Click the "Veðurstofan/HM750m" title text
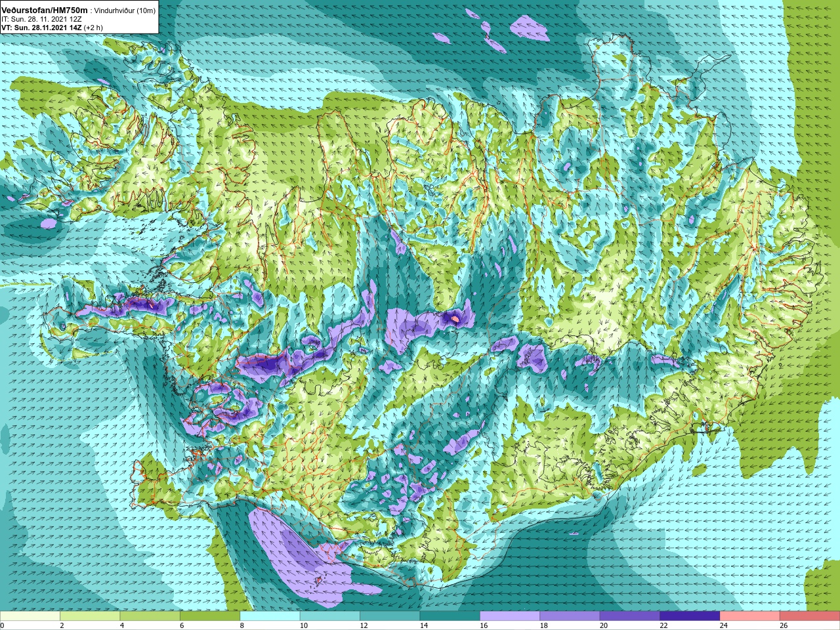840x630 pixels. (44, 10)
